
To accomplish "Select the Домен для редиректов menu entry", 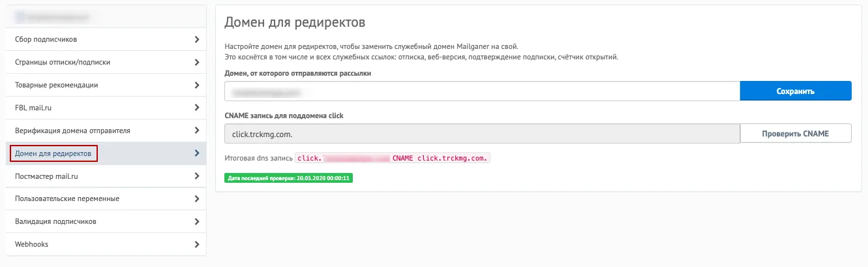I will point(106,153).
